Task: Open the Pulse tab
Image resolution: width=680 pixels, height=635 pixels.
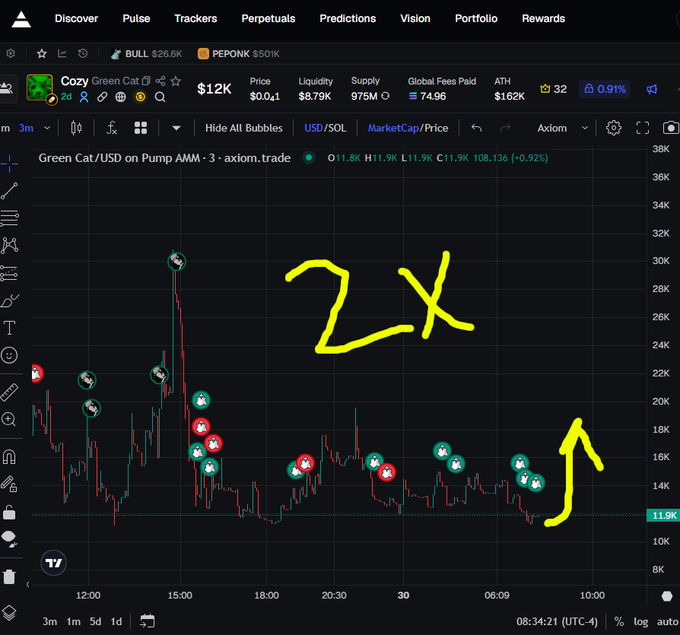Action: [136, 19]
